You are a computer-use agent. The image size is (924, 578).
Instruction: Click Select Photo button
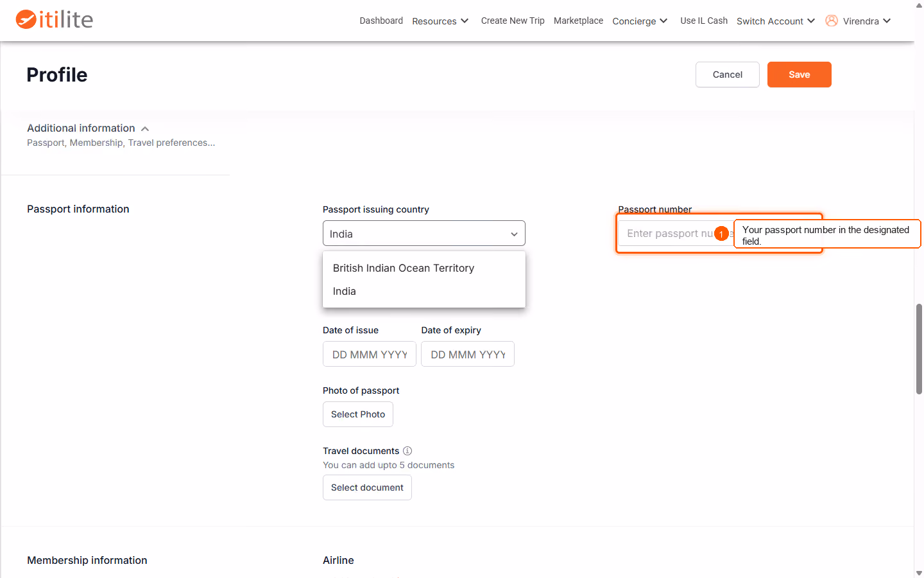(x=358, y=414)
